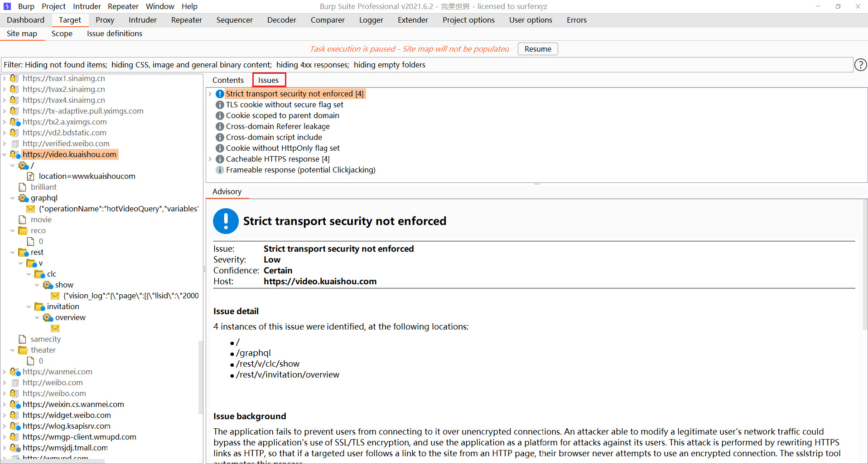The width and height of the screenshot is (868, 464).
Task: Open the Extender tab
Action: pos(413,20)
